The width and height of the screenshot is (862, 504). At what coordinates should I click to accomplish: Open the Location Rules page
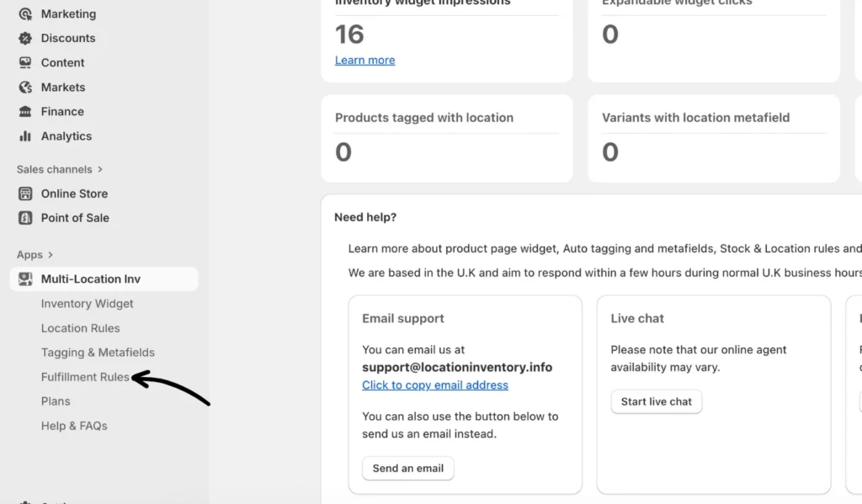click(80, 328)
